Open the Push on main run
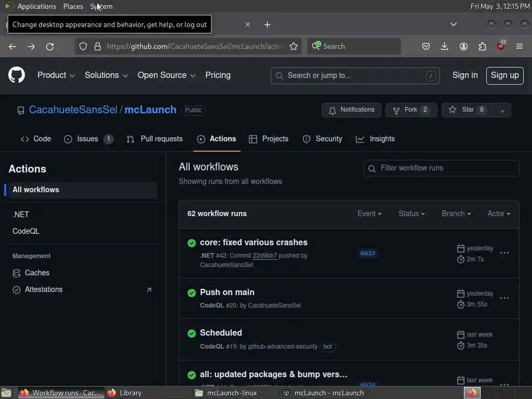Image resolution: width=532 pixels, height=399 pixels. (x=227, y=292)
